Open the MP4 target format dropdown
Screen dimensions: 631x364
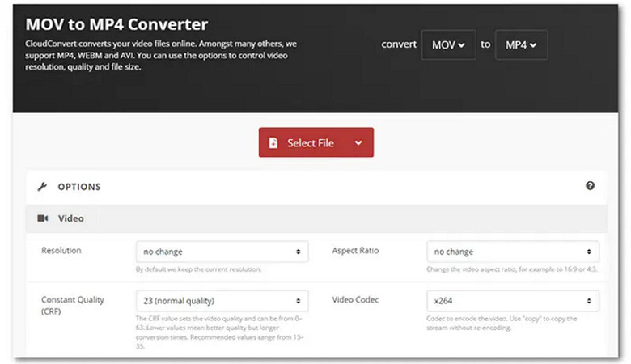(521, 44)
